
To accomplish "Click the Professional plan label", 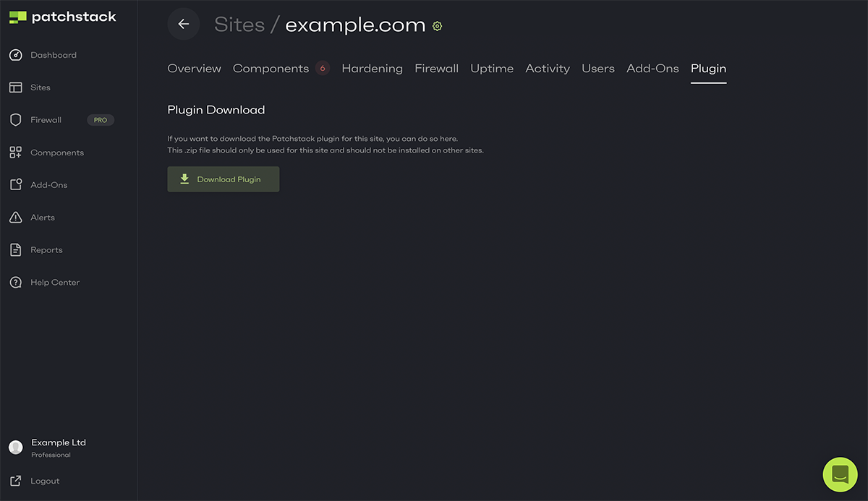I will click(51, 455).
